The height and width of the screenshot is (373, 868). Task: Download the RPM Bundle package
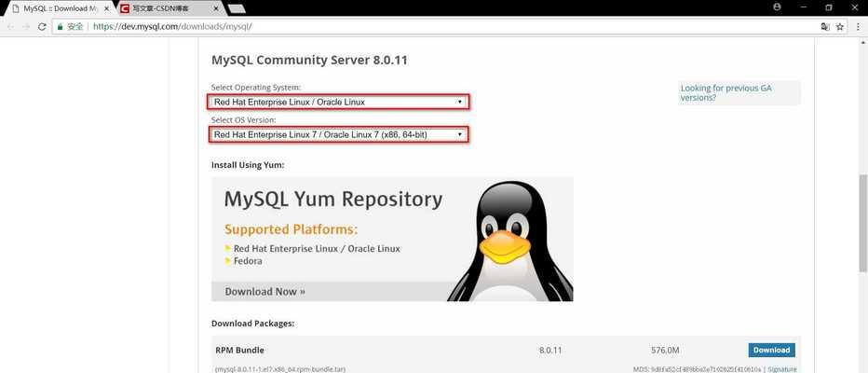tap(772, 351)
